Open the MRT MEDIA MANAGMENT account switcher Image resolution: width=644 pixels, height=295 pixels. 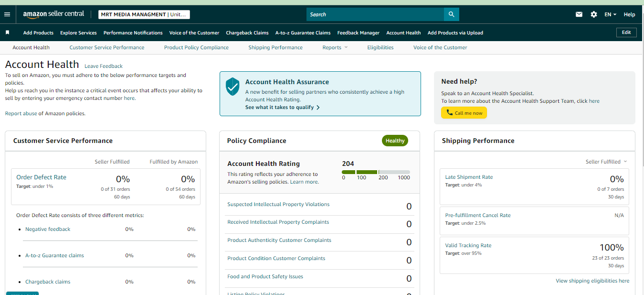tap(144, 14)
